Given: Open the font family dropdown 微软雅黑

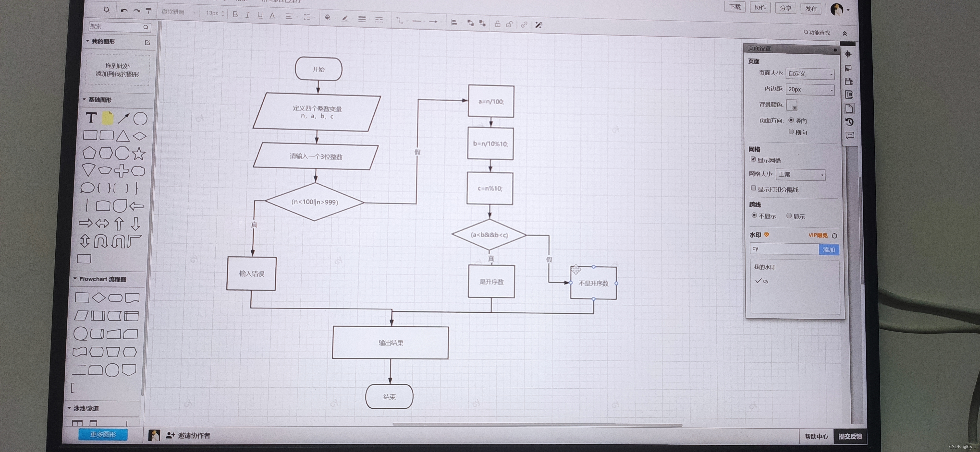Looking at the screenshot, I should point(178,12).
